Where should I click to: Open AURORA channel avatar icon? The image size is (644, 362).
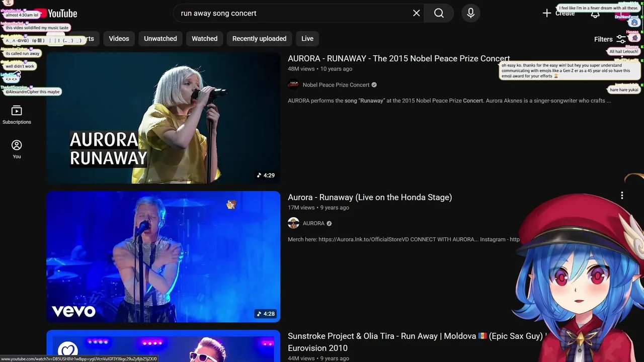(293, 223)
